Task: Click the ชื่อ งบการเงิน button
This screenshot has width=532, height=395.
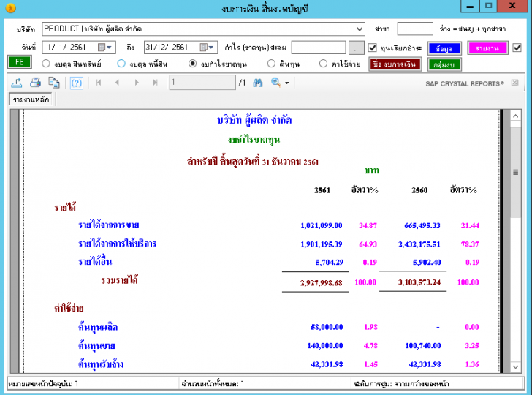Action: coord(395,64)
